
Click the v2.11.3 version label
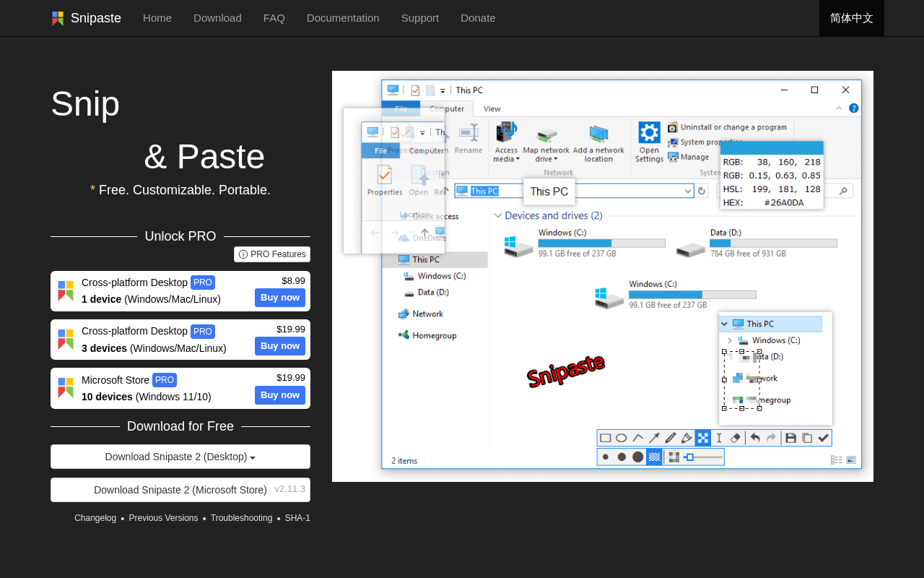click(289, 489)
